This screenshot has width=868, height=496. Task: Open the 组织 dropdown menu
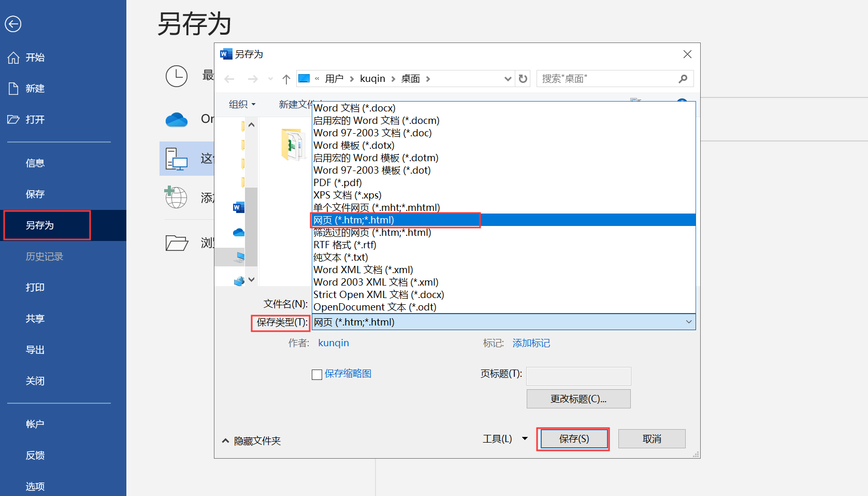242,104
